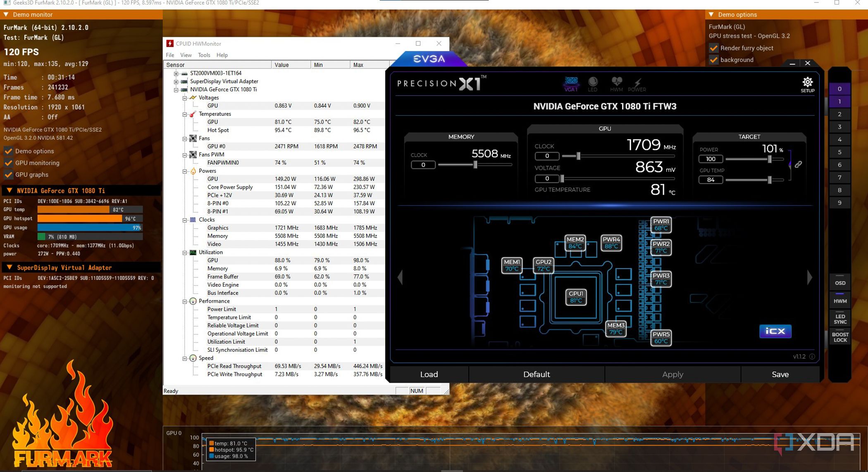Click the PWR3 71°C sensor marker
The image size is (868, 472).
[661, 279]
